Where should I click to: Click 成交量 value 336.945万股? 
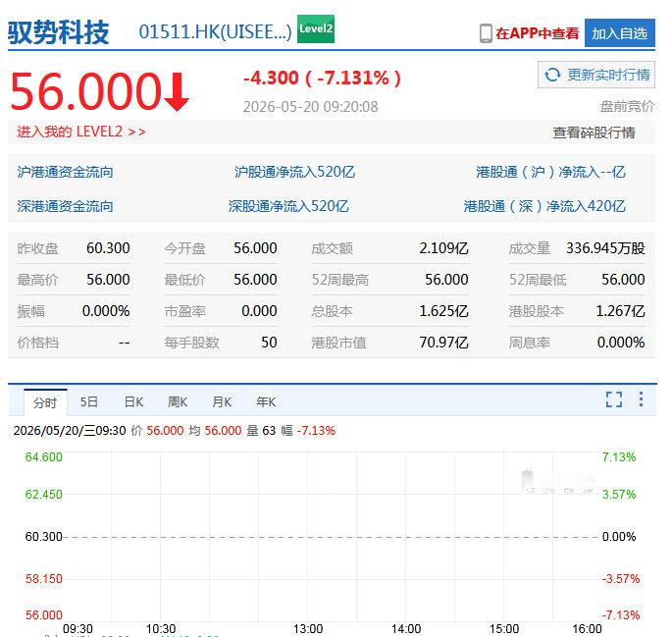[605, 248]
